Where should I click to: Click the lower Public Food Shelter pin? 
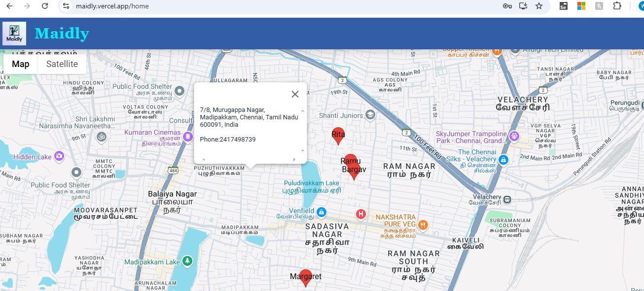click(76, 173)
